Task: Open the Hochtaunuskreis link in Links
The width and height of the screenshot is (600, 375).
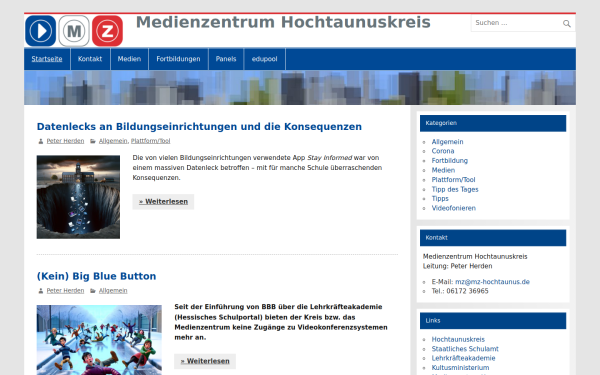Action: click(x=458, y=339)
